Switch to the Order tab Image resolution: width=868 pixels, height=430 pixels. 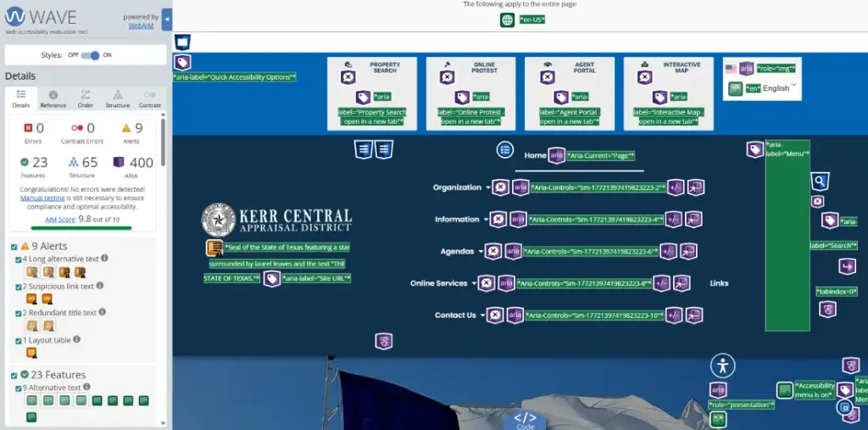point(86,98)
